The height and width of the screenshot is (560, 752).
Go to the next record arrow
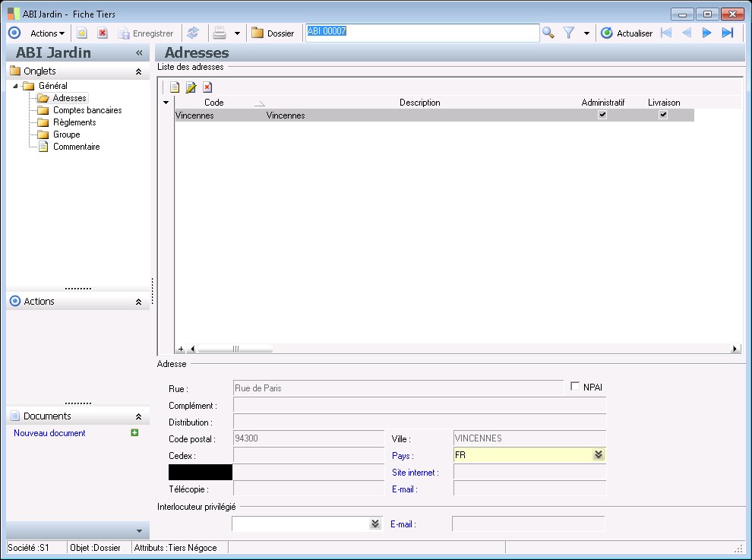click(706, 33)
